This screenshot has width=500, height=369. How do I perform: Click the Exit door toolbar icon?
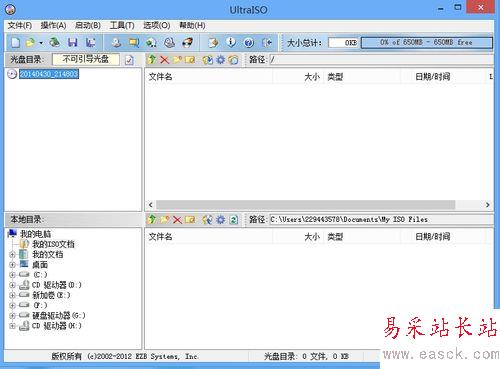267,42
